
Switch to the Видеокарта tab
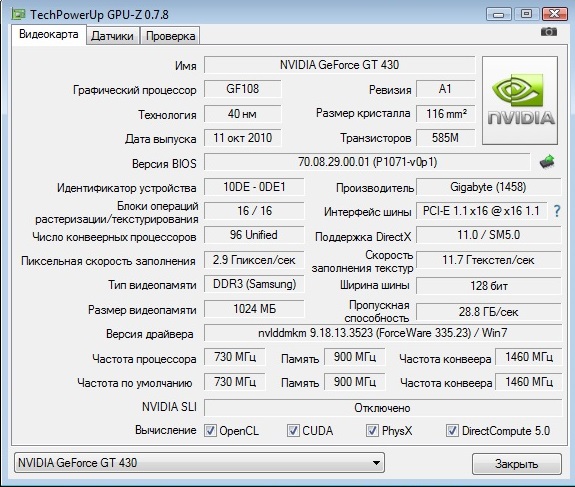(x=49, y=34)
